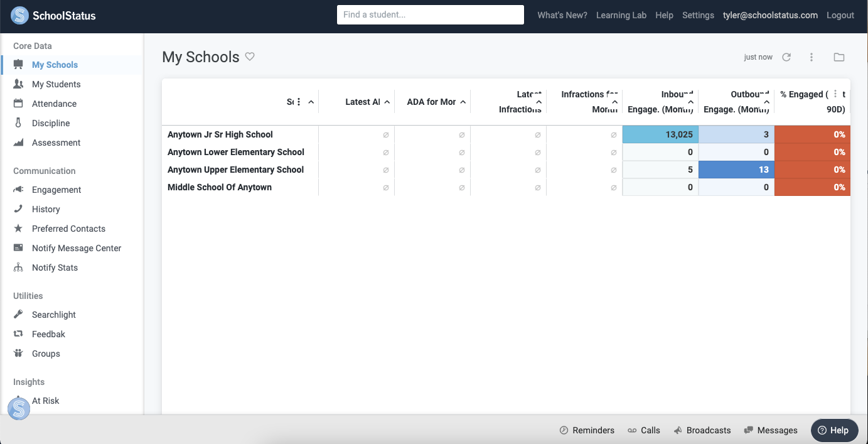Click the Find a student search field
The height and width of the screenshot is (444, 868).
(430, 15)
